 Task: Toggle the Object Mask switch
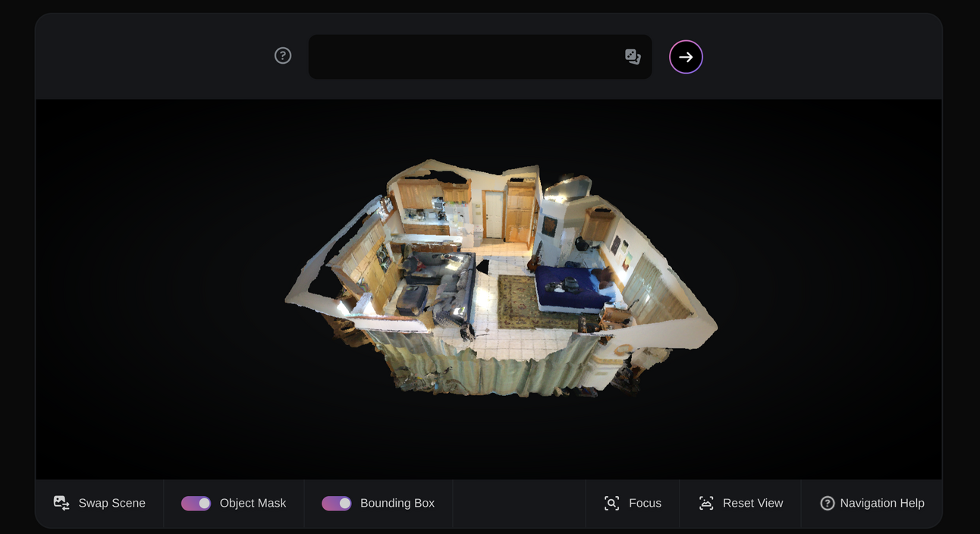coord(196,503)
